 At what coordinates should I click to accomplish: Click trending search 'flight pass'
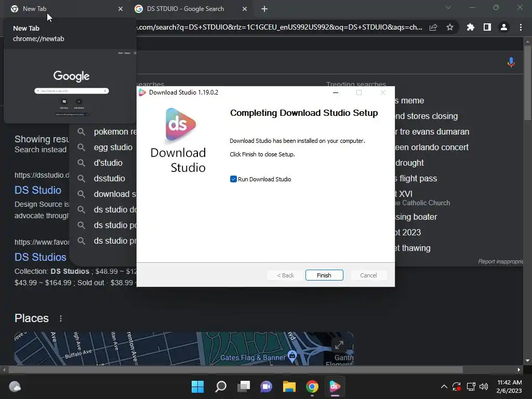416,179
